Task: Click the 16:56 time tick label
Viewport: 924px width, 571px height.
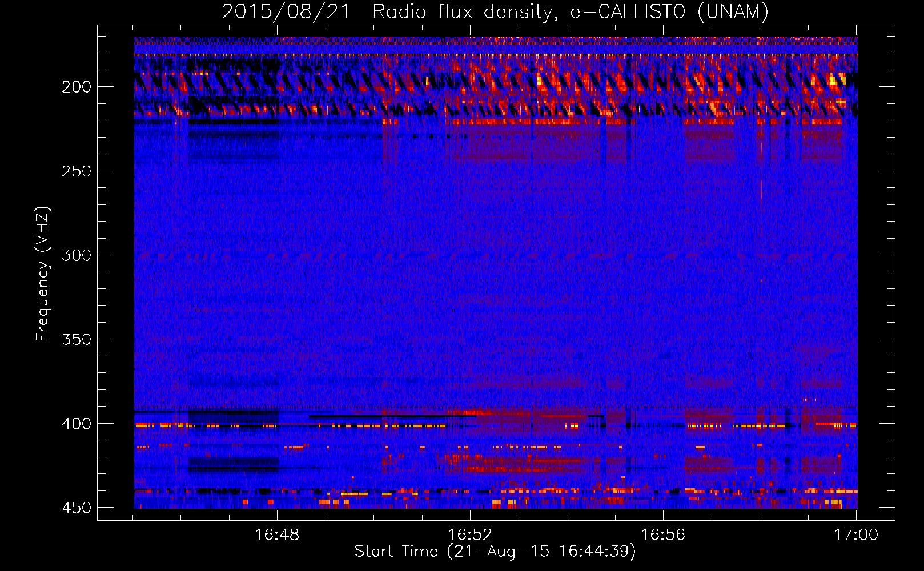Action: [663, 534]
